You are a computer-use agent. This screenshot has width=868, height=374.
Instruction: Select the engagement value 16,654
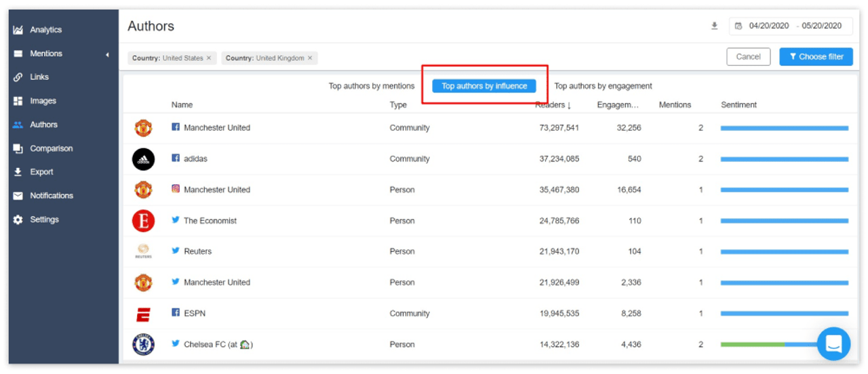point(629,190)
